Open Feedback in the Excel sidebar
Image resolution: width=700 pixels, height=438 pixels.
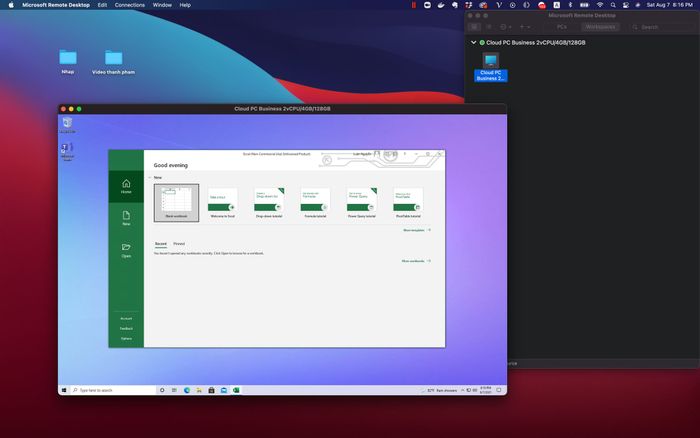pos(126,329)
